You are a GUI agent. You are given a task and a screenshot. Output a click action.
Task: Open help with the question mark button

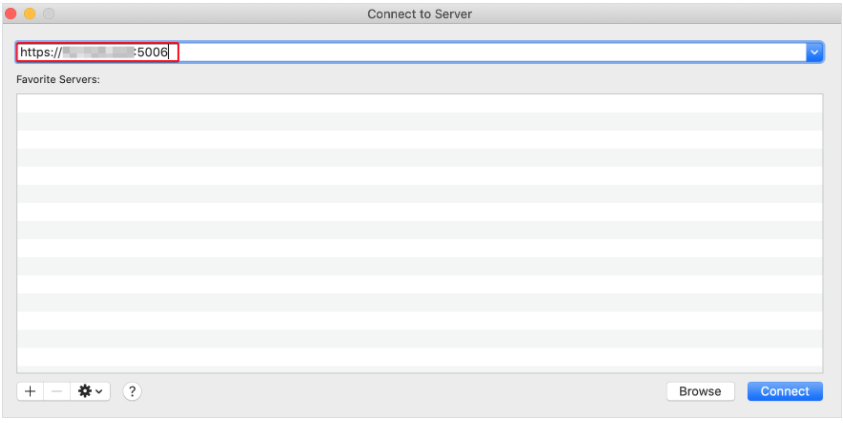(x=132, y=391)
